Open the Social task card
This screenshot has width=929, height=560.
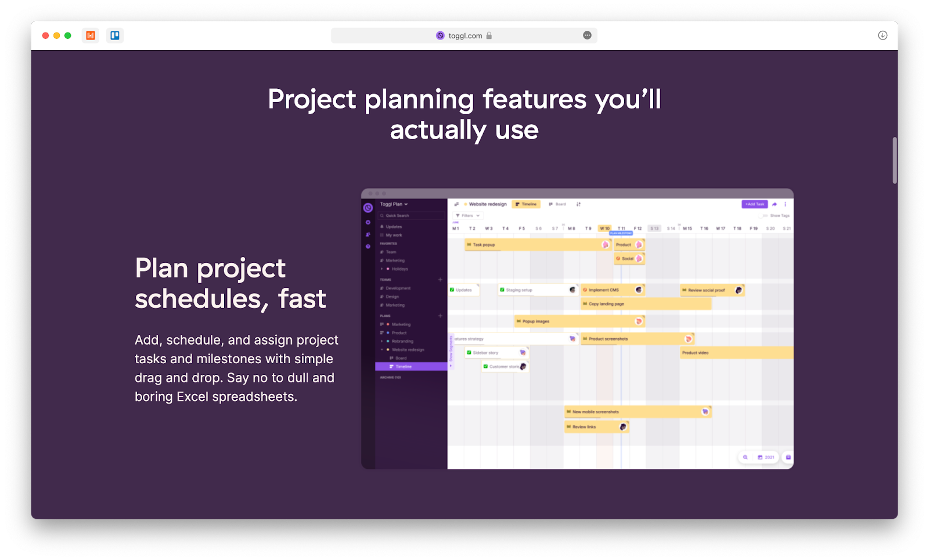pyautogui.click(x=629, y=259)
